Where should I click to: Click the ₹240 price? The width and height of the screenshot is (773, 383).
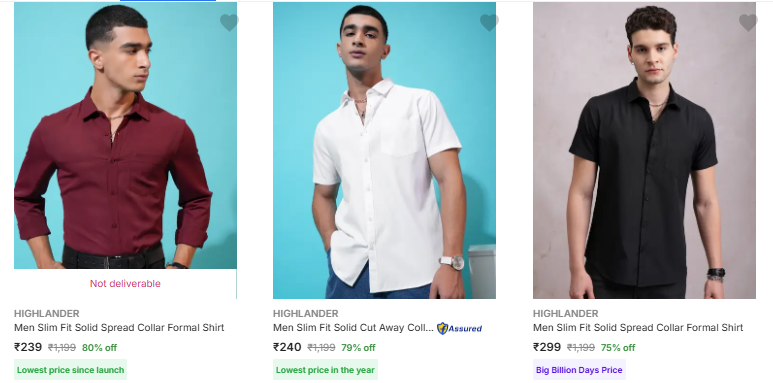click(x=287, y=347)
